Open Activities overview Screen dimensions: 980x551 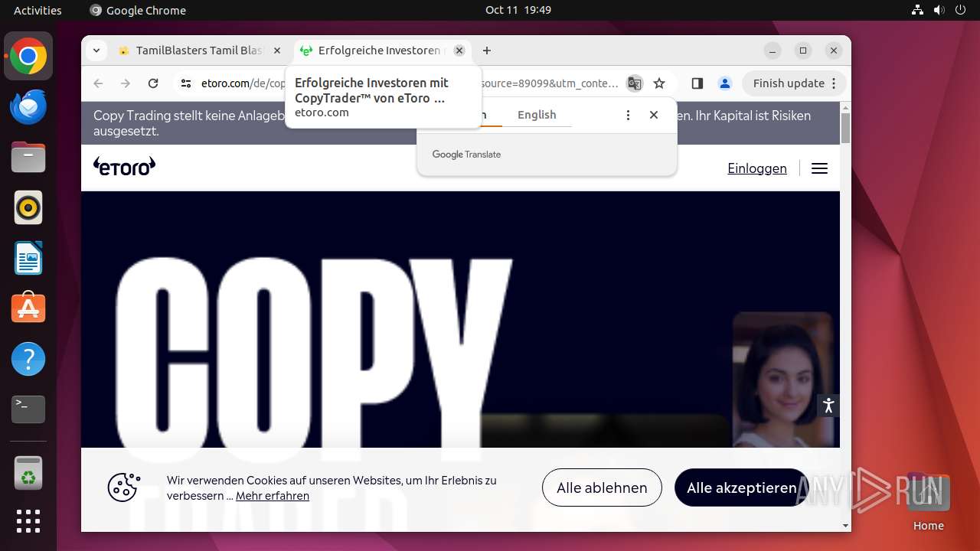click(x=38, y=10)
